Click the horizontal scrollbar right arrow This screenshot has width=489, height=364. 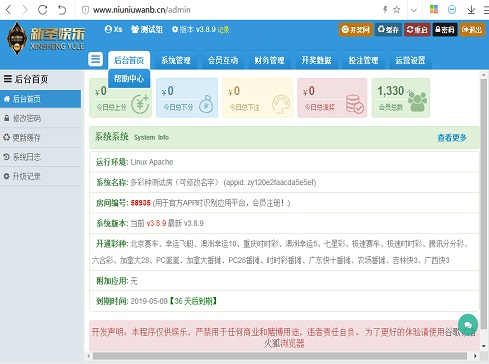[475, 356]
